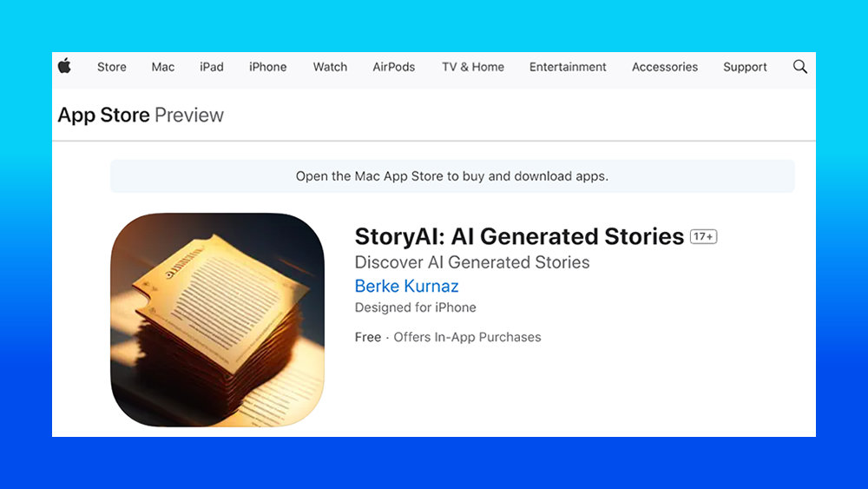Open the Entertainment menu item
868x489 pixels.
pos(568,67)
